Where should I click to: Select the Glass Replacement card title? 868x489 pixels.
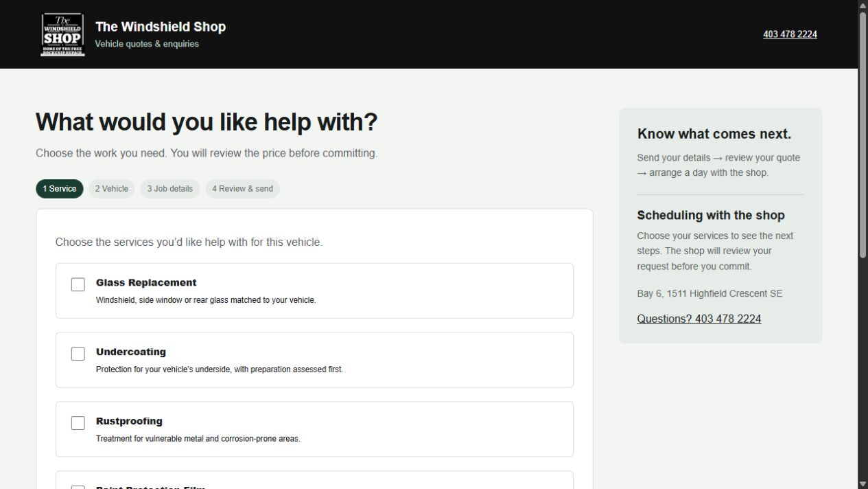coord(146,282)
